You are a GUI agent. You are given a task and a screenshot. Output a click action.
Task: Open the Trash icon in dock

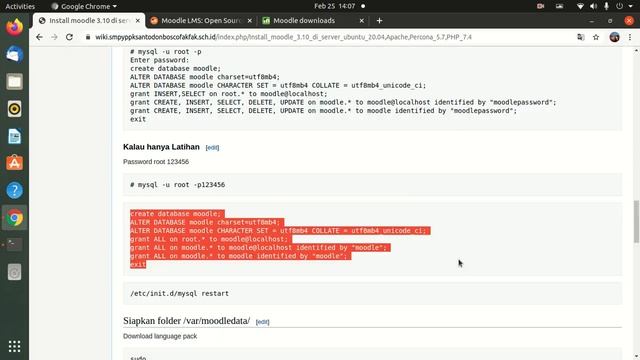[14, 272]
